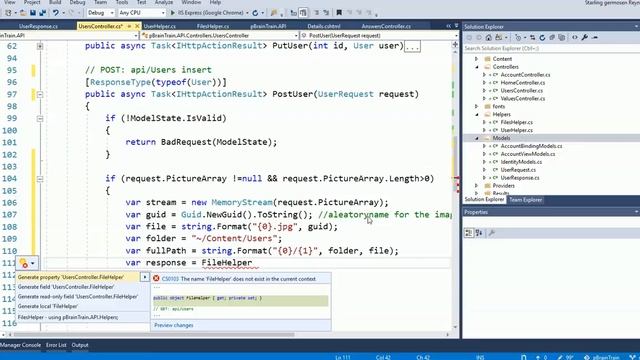Click the Uncomment selection toolbar icon

click(x=326, y=13)
